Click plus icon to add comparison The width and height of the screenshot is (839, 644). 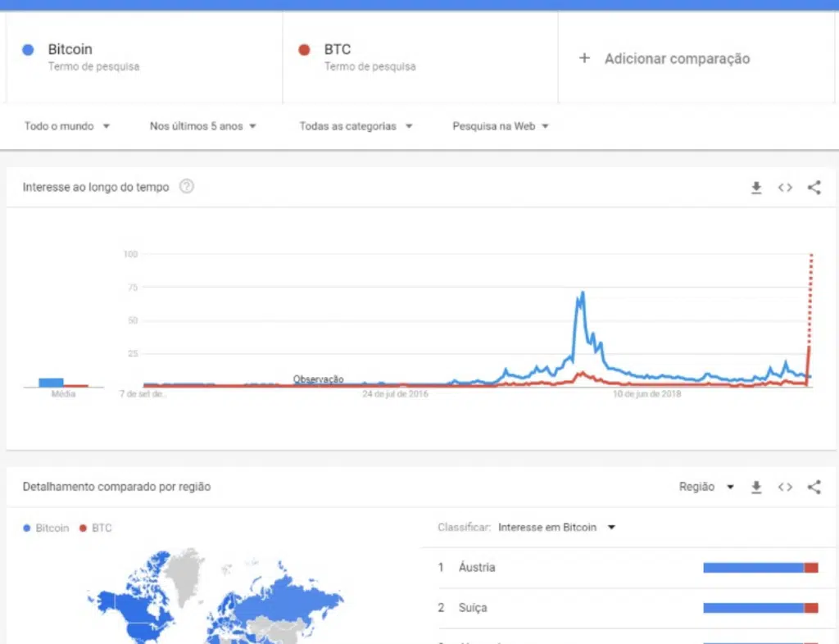point(584,58)
